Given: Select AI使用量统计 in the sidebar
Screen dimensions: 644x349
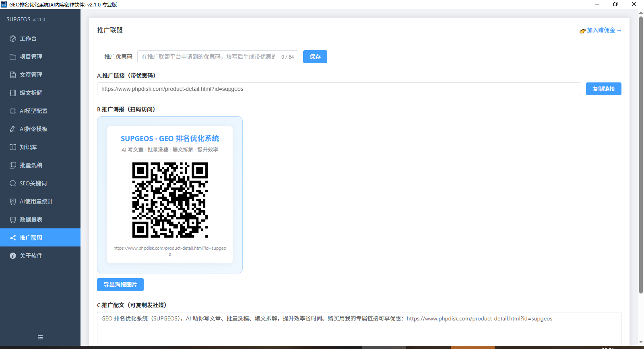Looking at the screenshot, I should pyautogui.click(x=40, y=201).
